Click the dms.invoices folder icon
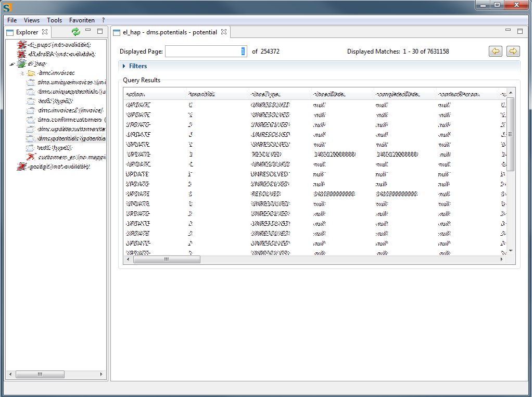 click(31, 73)
